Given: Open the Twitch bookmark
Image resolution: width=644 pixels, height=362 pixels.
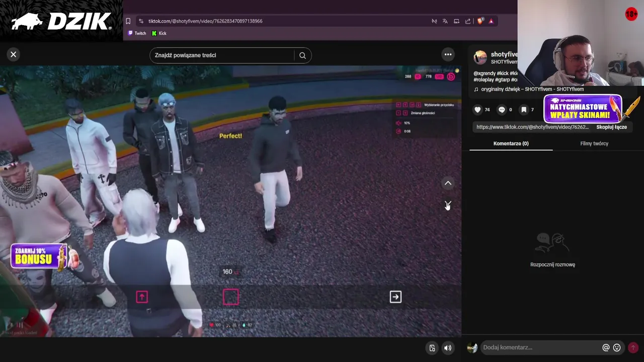Looking at the screenshot, I should coord(137,33).
